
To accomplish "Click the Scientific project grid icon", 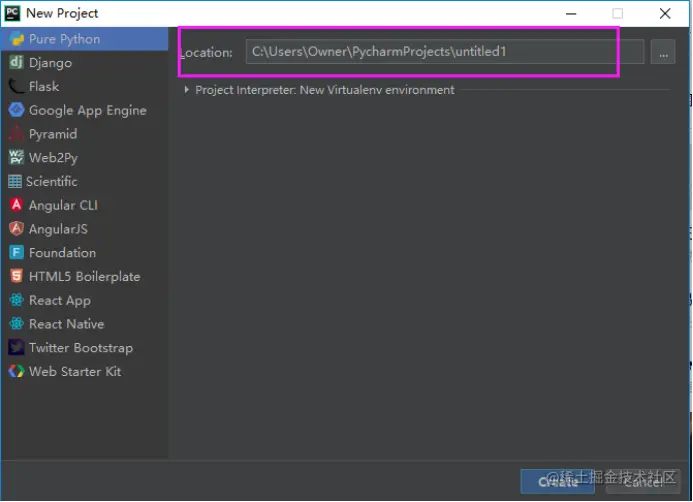I will pos(15,182).
